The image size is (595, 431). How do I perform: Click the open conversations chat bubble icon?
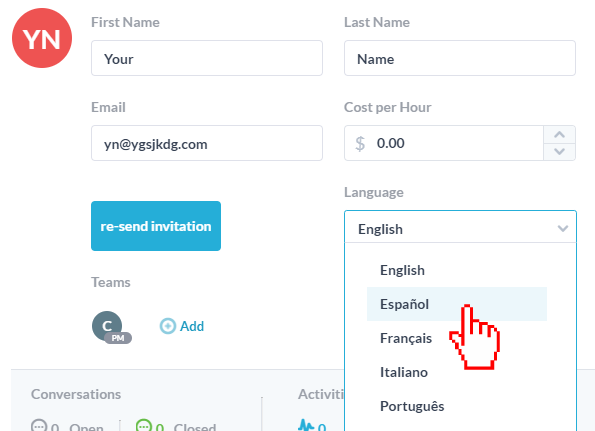39,426
